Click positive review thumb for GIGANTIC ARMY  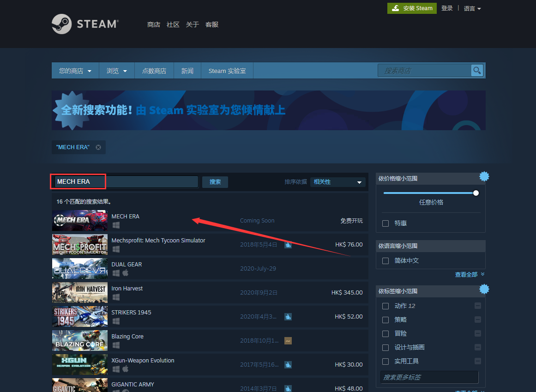pyautogui.click(x=288, y=389)
